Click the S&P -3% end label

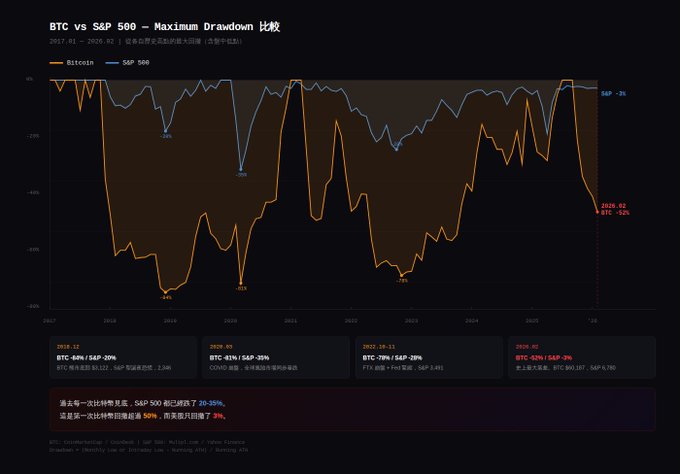[x=613, y=93]
